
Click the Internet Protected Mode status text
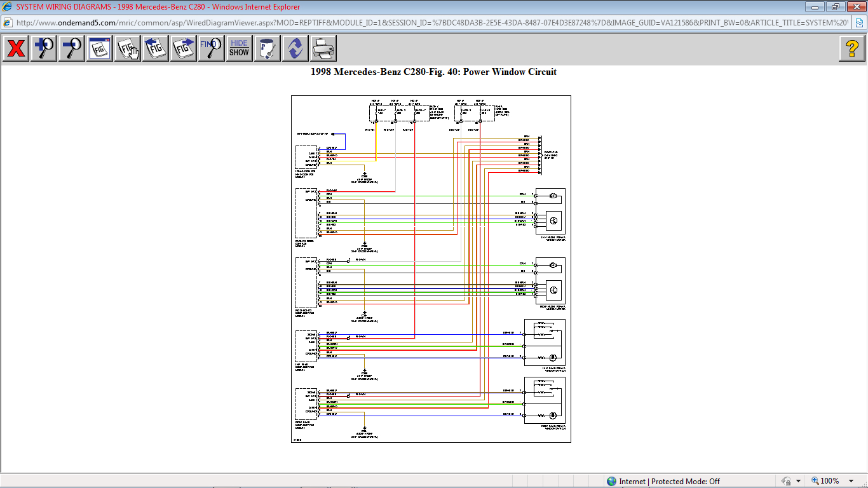[x=669, y=482]
